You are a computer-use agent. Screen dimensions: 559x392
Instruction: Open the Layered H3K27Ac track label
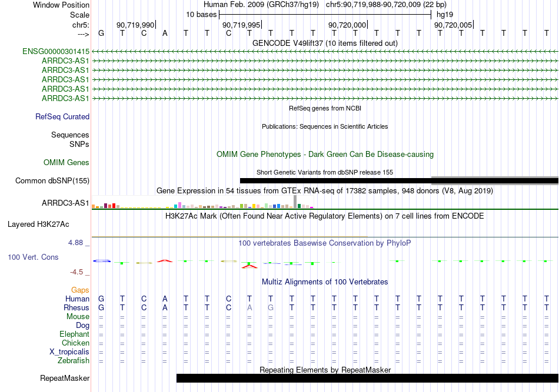[x=38, y=225]
